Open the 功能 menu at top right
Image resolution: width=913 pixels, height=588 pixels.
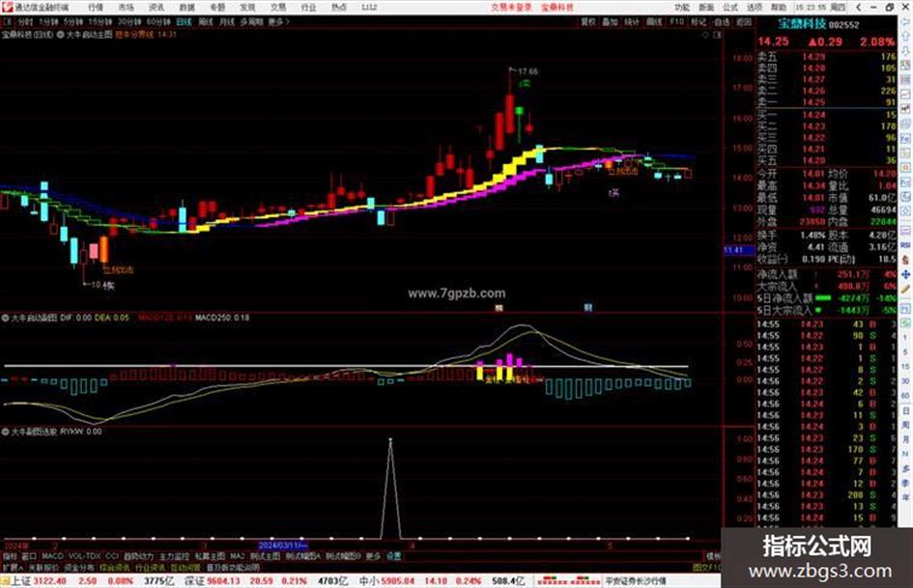[x=682, y=7]
